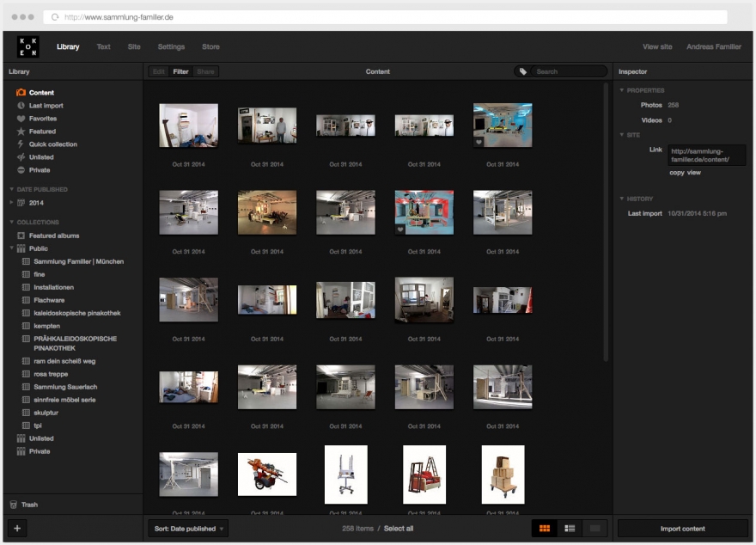Click the View site link
Screen dimensions: 756x545
coord(657,46)
